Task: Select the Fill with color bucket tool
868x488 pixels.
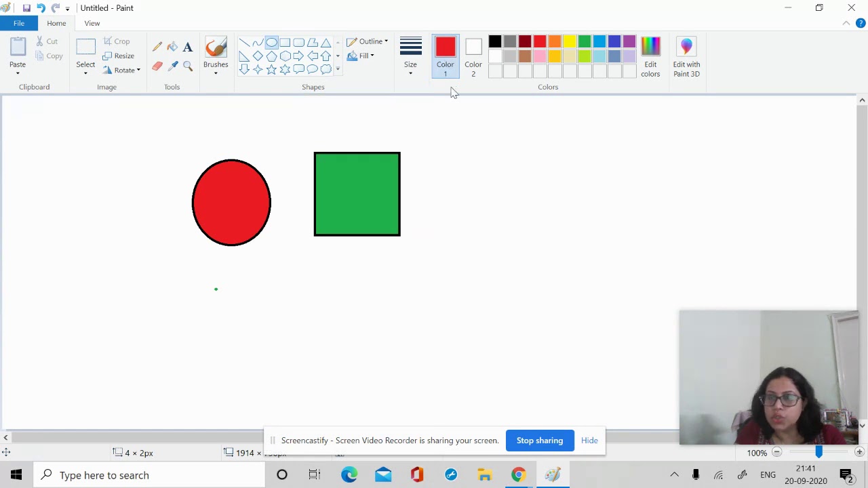Action: coord(172,47)
